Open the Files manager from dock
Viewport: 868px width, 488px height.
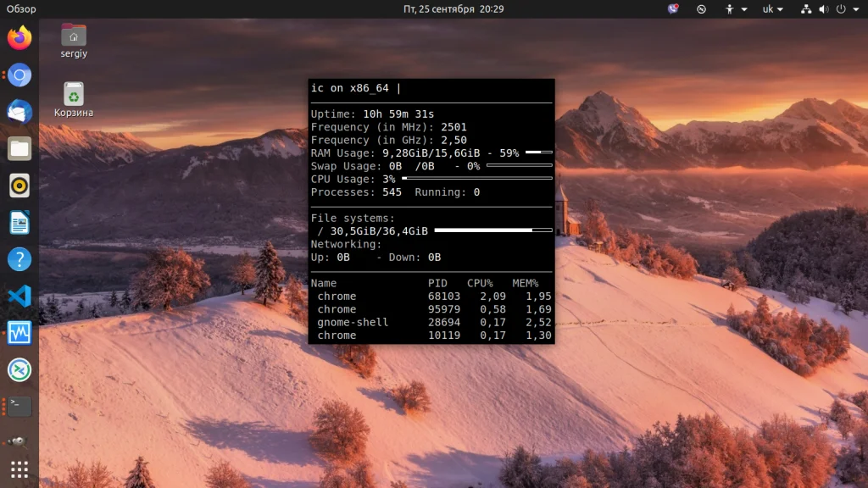pos(19,149)
